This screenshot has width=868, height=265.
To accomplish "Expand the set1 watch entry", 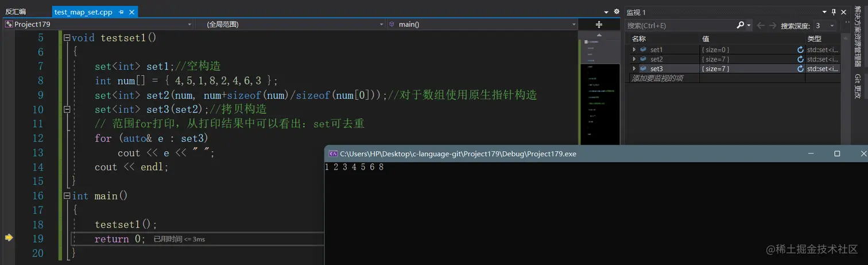I will (634, 50).
